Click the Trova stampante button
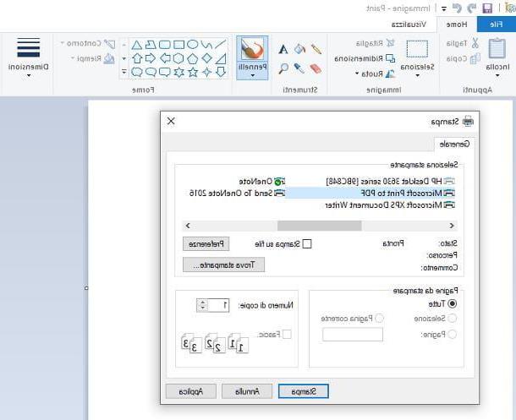Image resolution: width=516 pixels, height=420 pixels. pyautogui.click(x=224, y=265)
